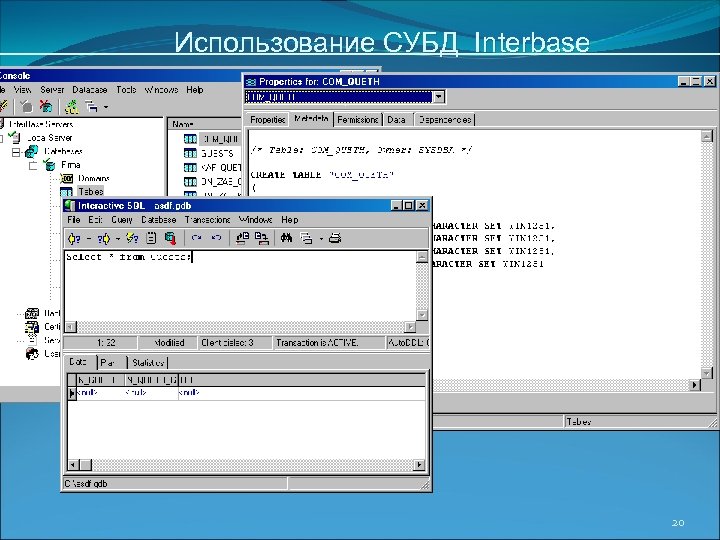The width and height of the screenshot is (720, 540).
Task: Switch to the Metadata tab in Properties window
Action: click(311, 118)
